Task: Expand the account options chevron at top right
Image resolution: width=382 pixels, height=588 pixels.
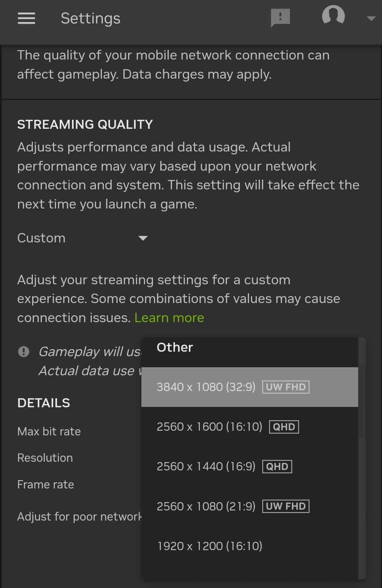Action: coord(371,18)
